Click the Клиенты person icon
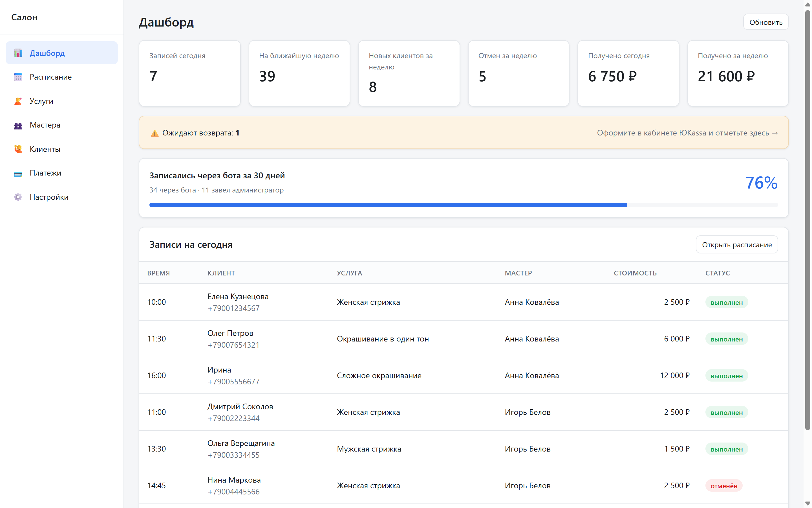 point(18,149)
